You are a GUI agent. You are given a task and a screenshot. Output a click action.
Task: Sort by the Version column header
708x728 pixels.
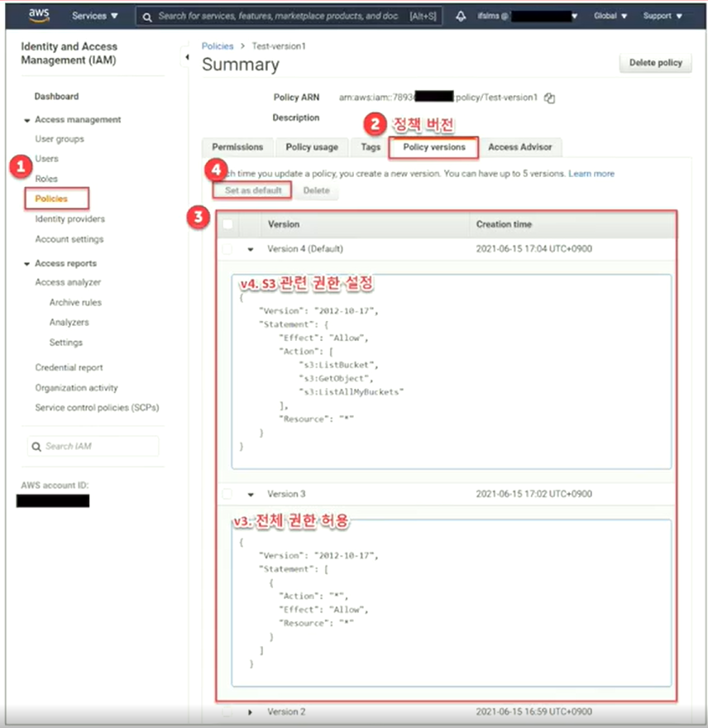(284, 224)
